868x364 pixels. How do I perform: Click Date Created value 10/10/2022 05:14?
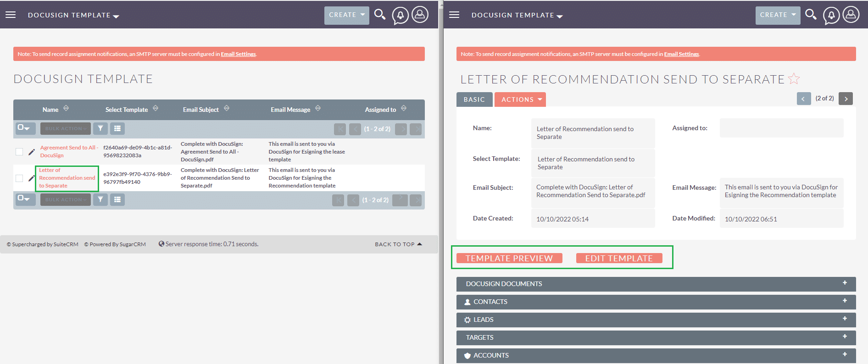562,219
